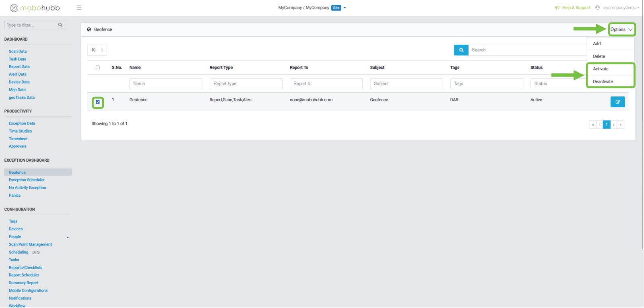Select Activate from the Options menu
This screenshot has width=644, height=308.
[x=601, y=69]
